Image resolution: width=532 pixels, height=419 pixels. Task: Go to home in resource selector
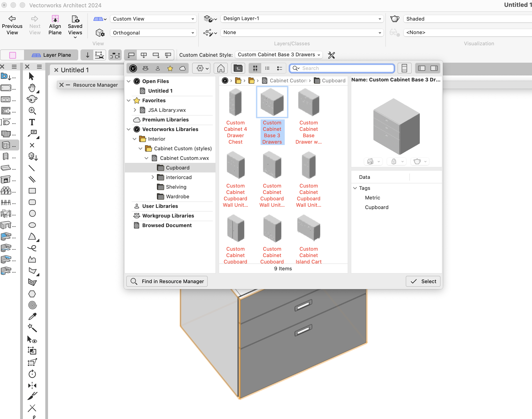pyautogui.click(x=220, y=68)
